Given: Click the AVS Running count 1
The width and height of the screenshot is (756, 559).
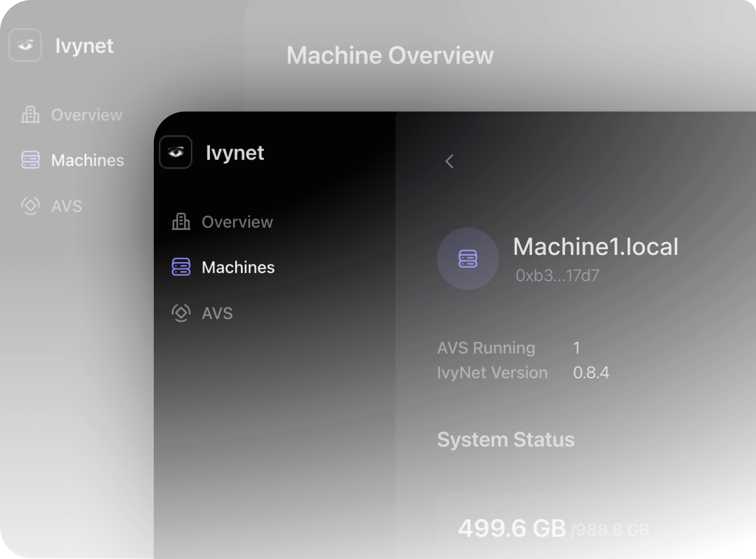Looking at the screenshot, I should pyautogui.click(x=577, y=348).
